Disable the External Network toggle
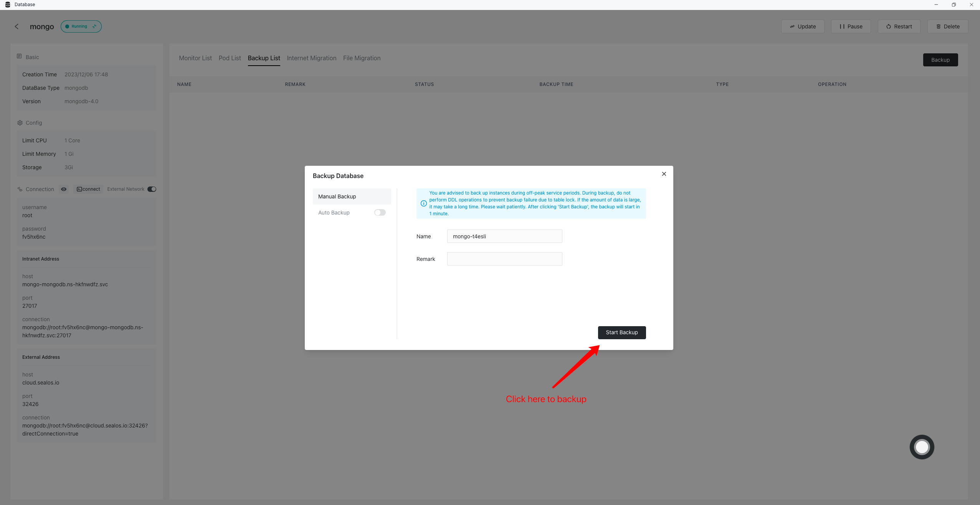Image resolution: width=980 pixels, height=505 pixels. coord(152,189)
